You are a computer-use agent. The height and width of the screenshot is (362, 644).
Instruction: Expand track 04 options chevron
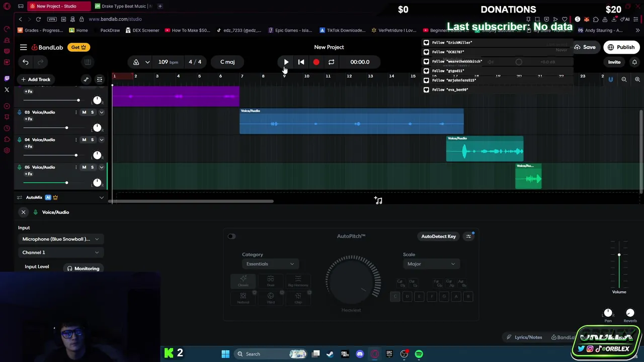[101, 140]
